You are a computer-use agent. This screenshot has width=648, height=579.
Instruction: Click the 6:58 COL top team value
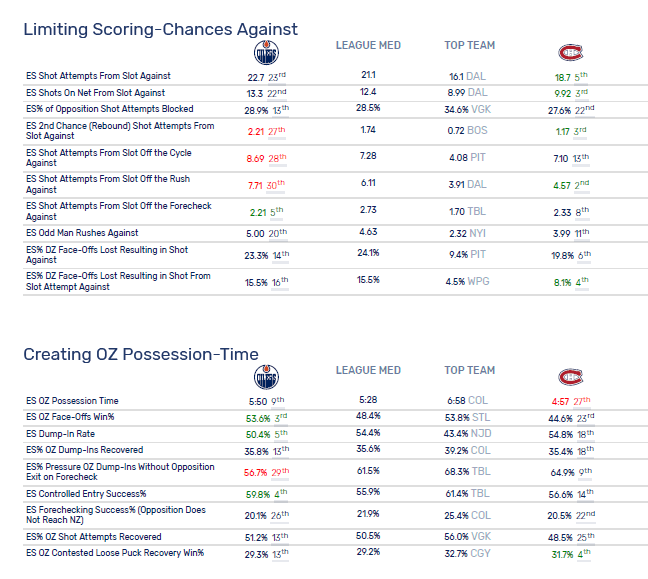[468, 401]
